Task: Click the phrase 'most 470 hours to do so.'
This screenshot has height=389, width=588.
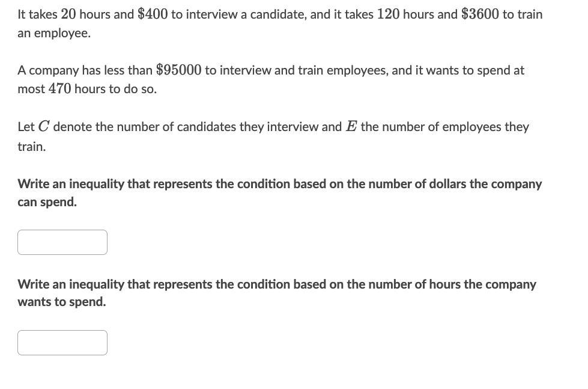Action: click(x=87, y=89)
